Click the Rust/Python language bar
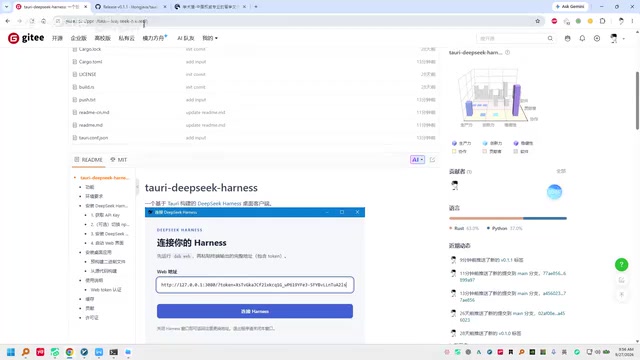This screenshot has width=640, height=360. click(x=508, y=218)
